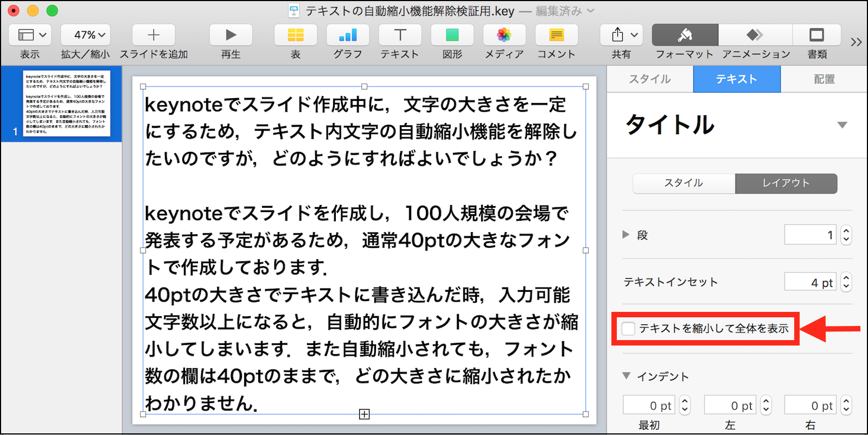The height and width of the screenshot is (435, 868).
Task: Switch to the 配置 inspector tab
Action: click(x=824, y=79)
